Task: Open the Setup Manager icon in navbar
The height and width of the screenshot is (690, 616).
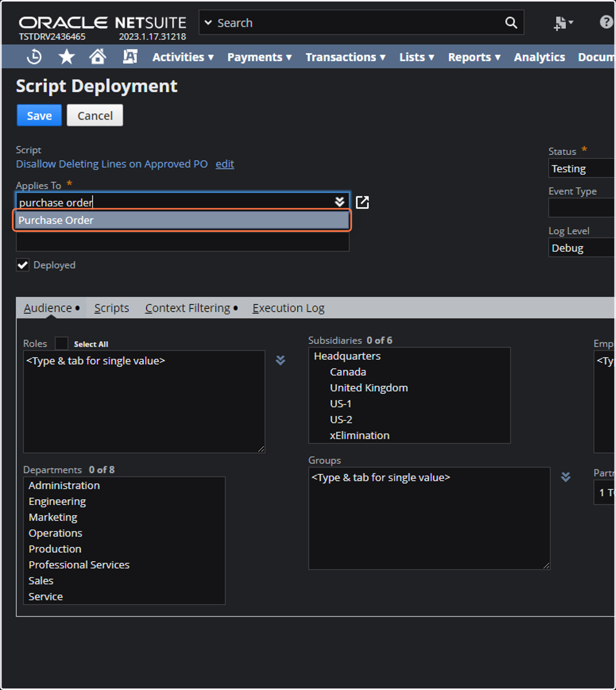Action: (x=130, y=56)
